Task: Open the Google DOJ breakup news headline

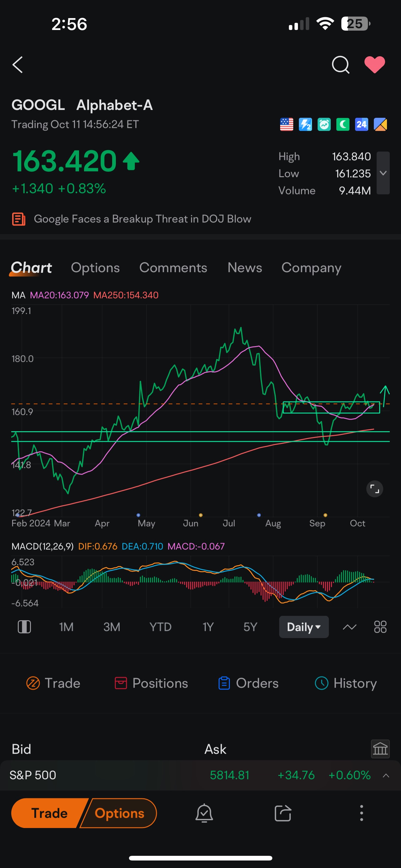Action: (x=142, y=219)
